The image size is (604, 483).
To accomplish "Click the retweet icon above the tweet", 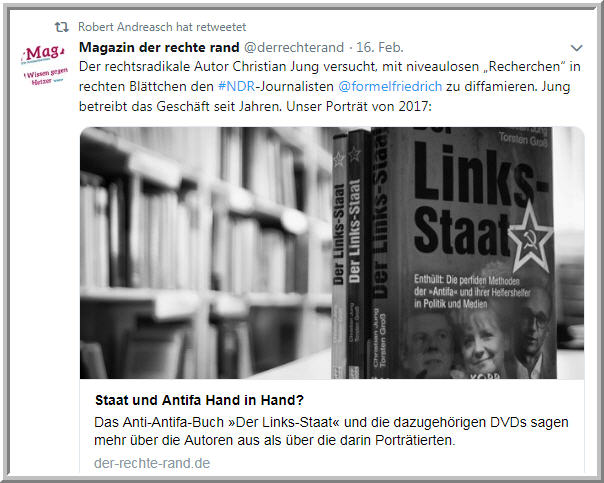I will pos(61,27).
